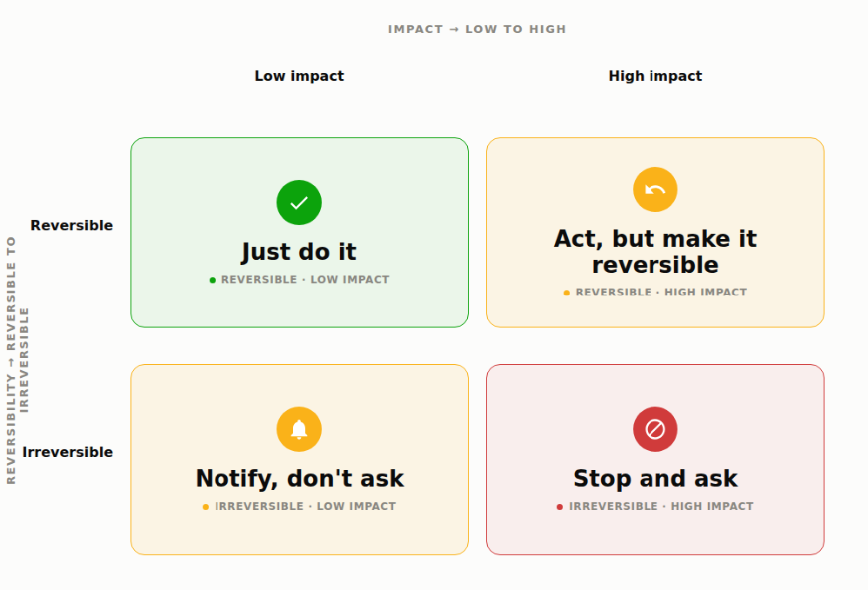The width and height of the screenshot is (868, 590).
Task: Select the 'Just do it' heading
Action: pos(299,252)
